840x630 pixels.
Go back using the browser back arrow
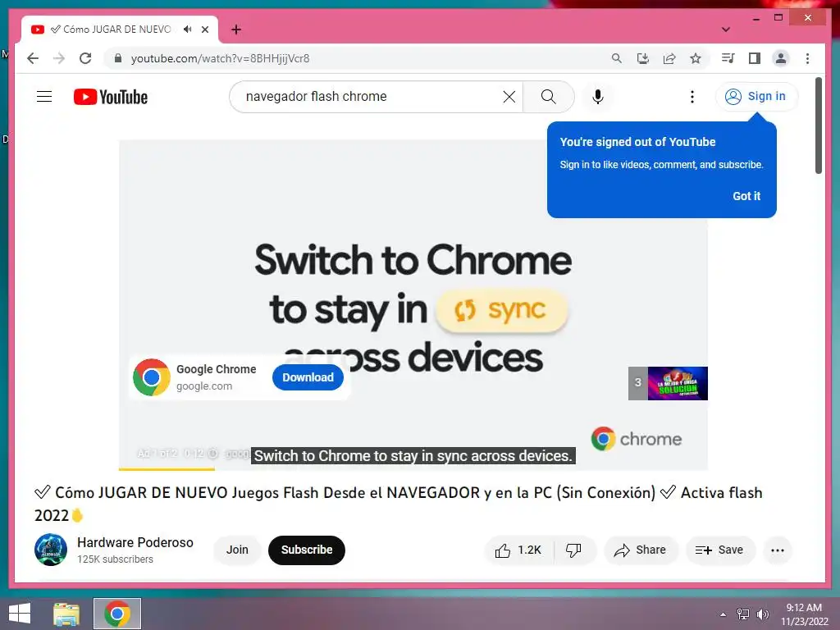point(33,58)
